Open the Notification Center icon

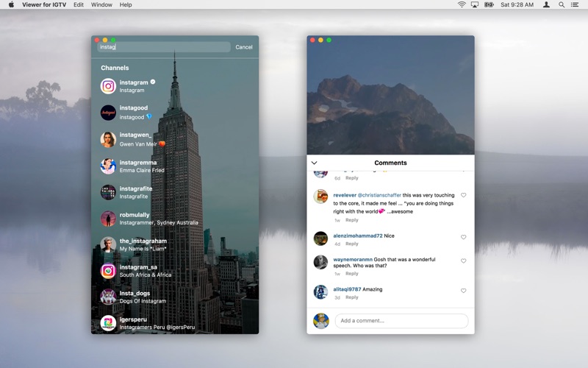575,4
